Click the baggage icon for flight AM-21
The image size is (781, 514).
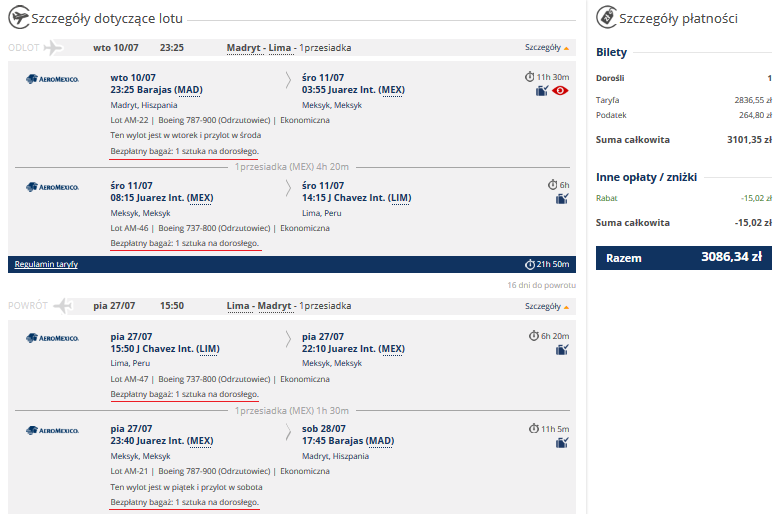[x=562, y=442]
